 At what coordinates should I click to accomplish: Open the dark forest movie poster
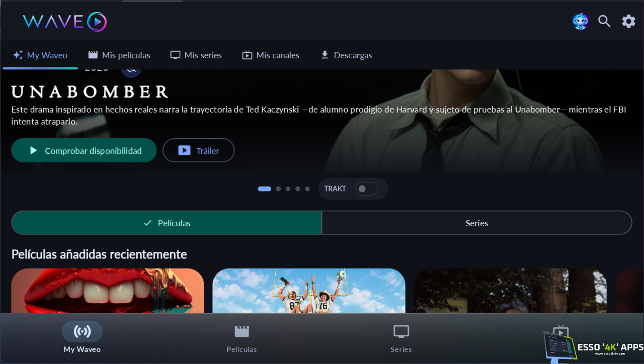[510, 291]
